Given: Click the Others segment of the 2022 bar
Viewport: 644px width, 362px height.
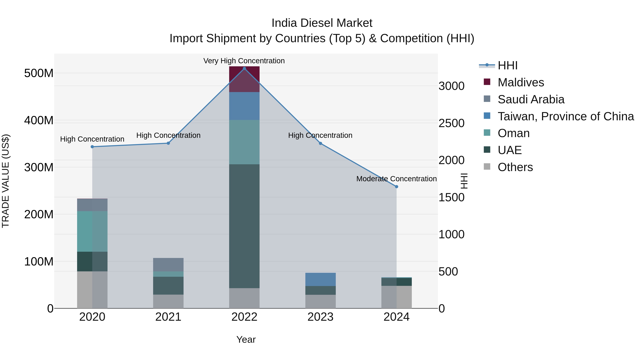Looking at the screenshot, I should pos(245,298).
